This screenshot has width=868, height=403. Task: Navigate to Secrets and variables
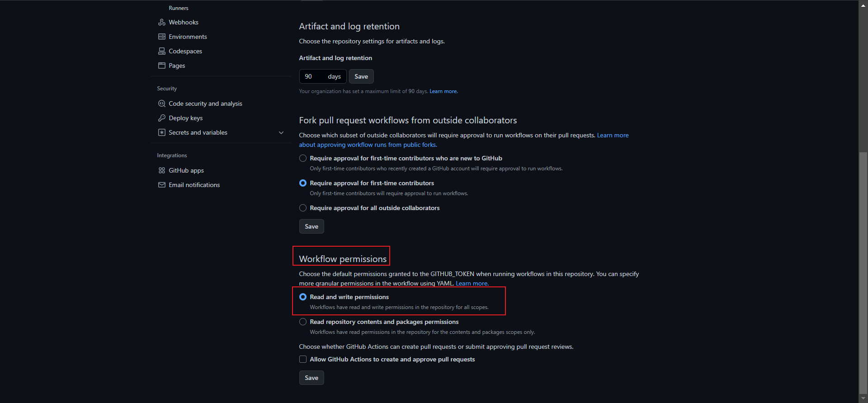coord(198,132)
